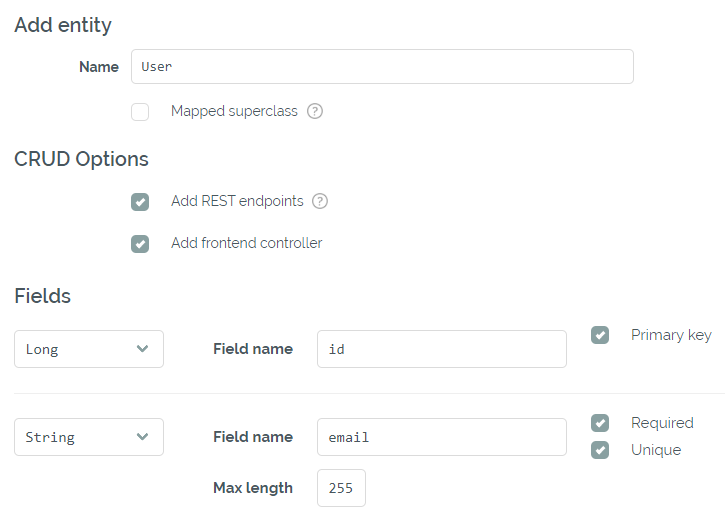Enable the Mapped superclass checkbox
727x519 pixels.
coord(140,112)
